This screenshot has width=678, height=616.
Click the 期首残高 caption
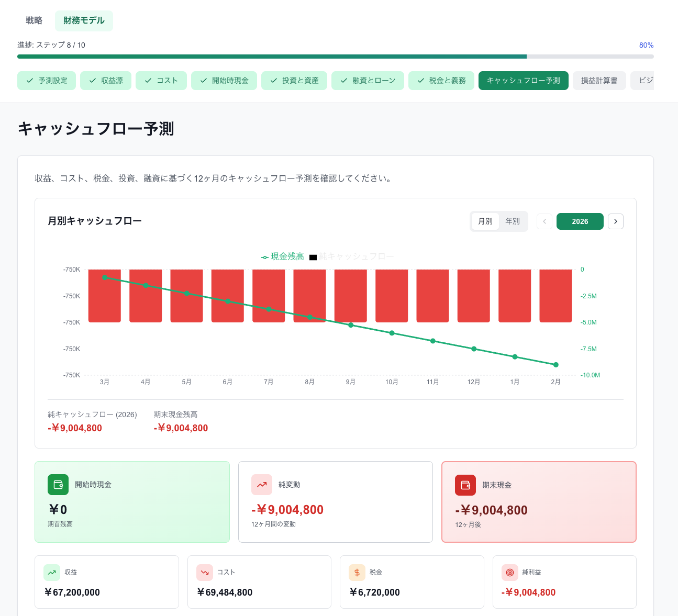point(60,524)
